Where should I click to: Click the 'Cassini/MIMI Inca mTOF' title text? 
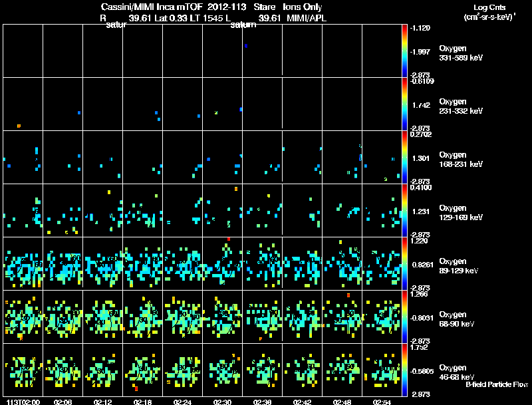(x=152, y=7)
